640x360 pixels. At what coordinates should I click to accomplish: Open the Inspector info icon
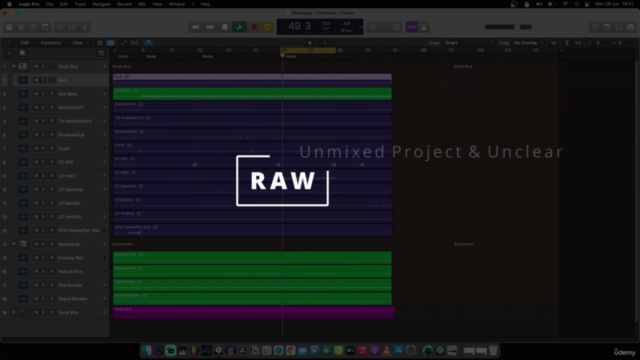click(21, 27)
